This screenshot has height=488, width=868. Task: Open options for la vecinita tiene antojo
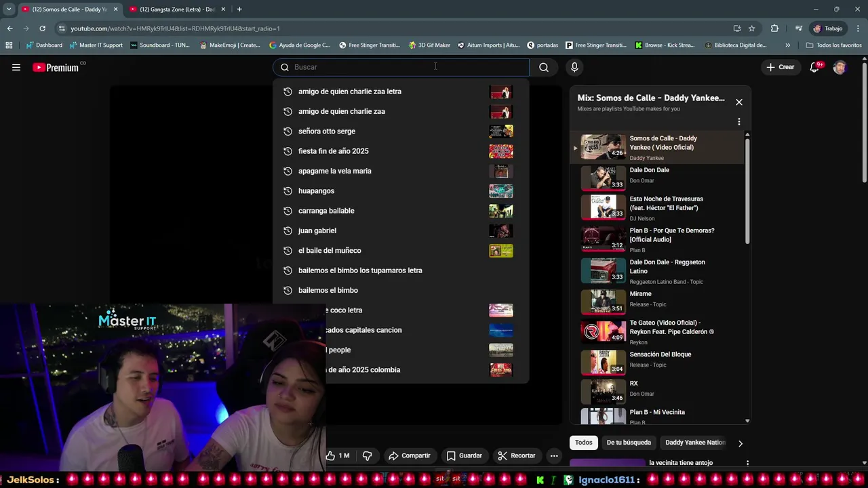tap(747, 464)
